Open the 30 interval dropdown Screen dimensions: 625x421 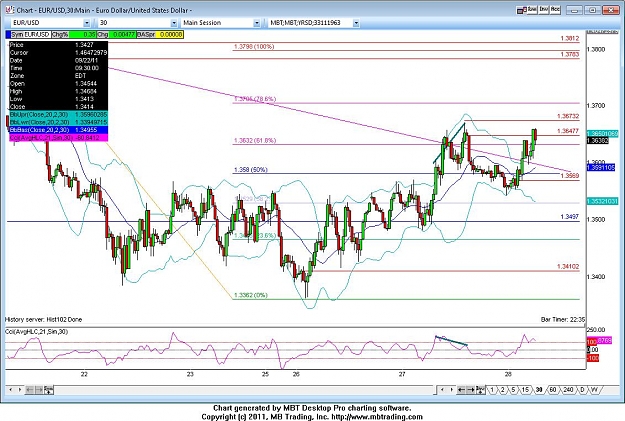tap(174, 23)
